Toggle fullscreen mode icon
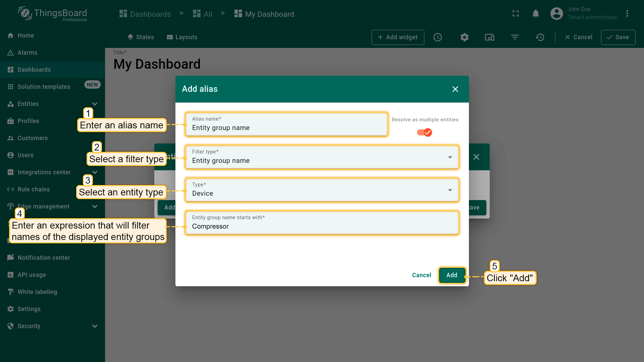The image size is (644, 362). 516,14
